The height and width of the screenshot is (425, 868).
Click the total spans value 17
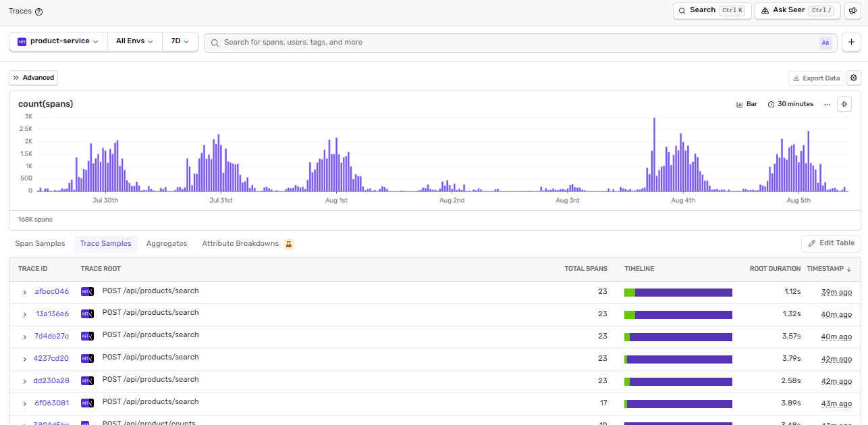pyautogui.click(x=603, y=403)
